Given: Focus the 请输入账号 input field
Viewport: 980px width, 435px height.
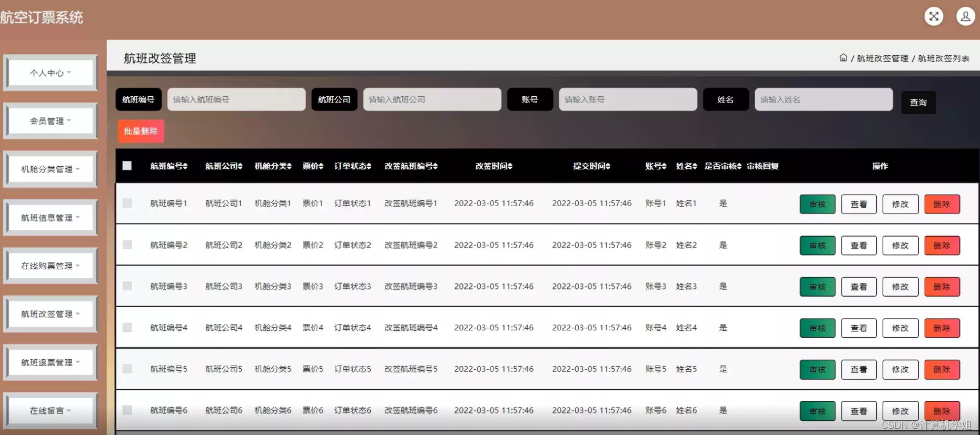Looking at the screenshot, I should (x=628, y=99).
